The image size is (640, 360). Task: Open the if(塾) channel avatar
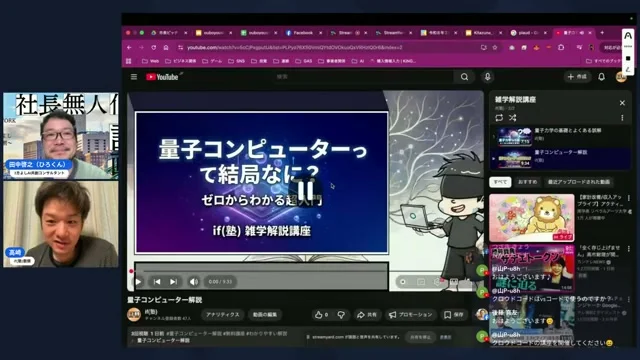coord(134,315)
